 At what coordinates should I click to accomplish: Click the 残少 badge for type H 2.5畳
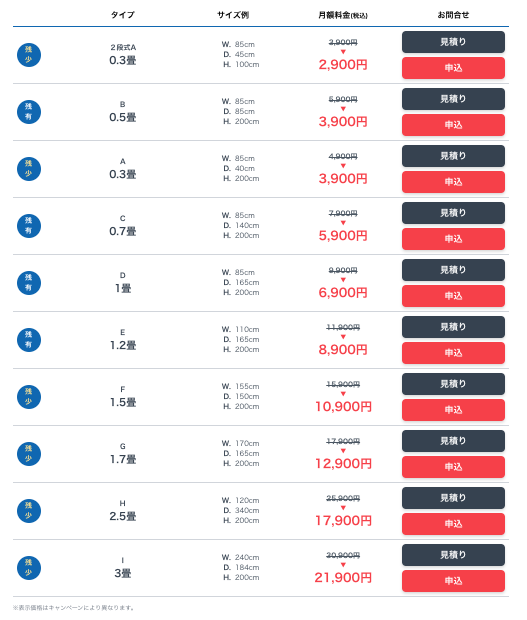(29, 510)
